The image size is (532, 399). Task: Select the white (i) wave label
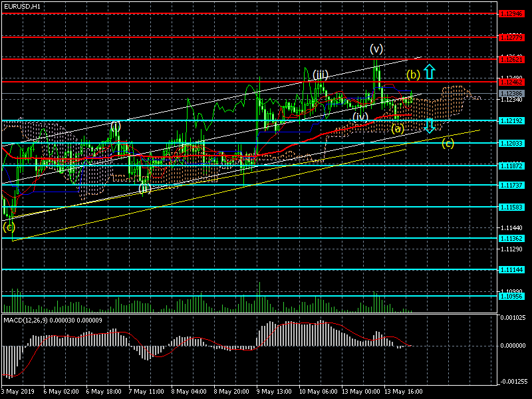point(116,125)
